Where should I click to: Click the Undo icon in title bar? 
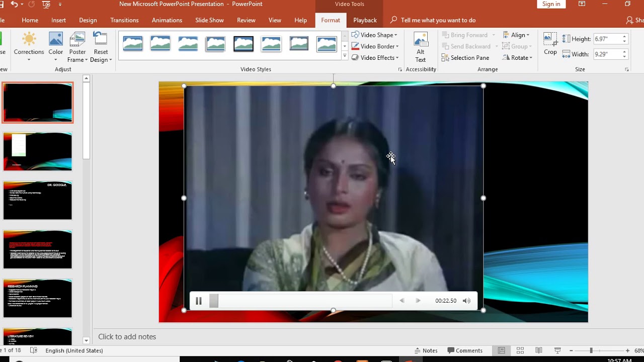(x=14, y=4)
